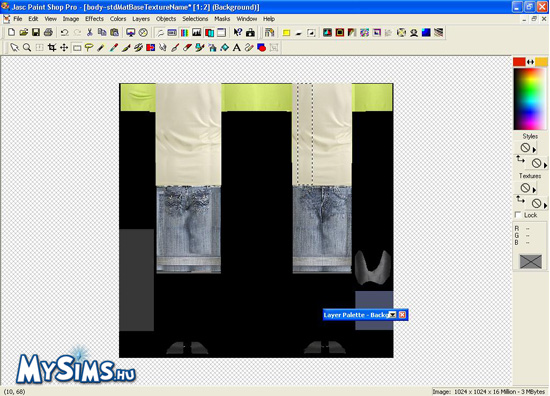This screenshot has width=550, height=396.
Task: Click the crossed-out current color preview box
Action: pos(530,261)
